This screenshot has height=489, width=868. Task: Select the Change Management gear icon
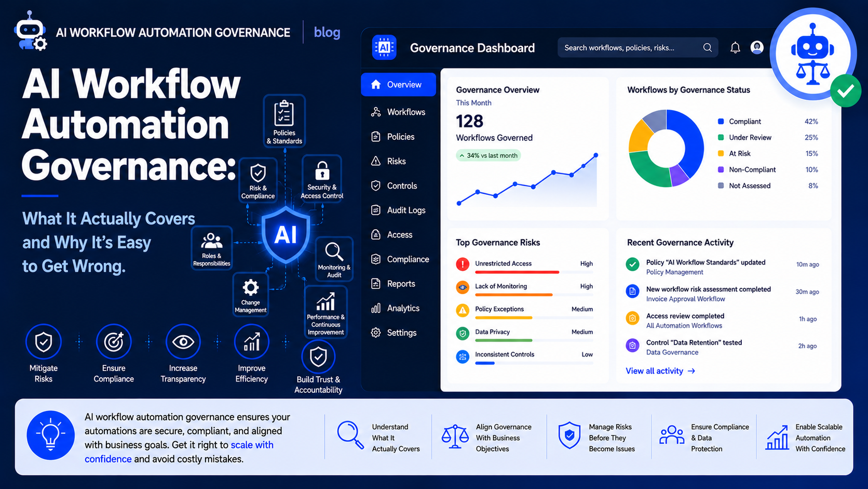[x=250, y=287]
